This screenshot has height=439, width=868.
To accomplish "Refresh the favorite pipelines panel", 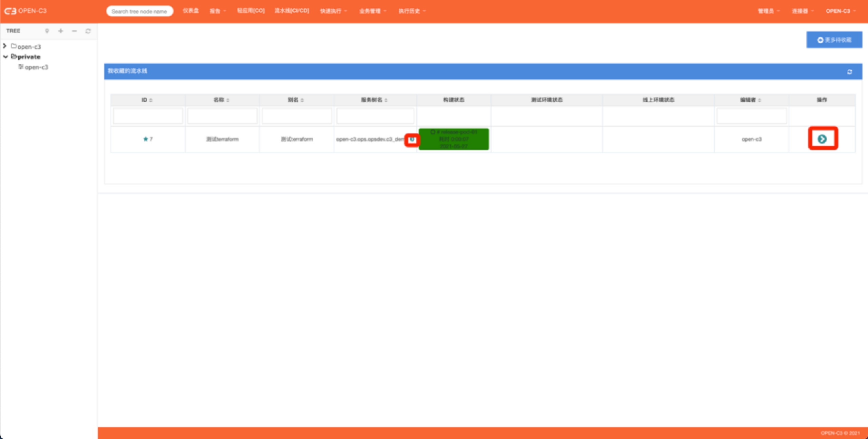I will pos(849,72).
